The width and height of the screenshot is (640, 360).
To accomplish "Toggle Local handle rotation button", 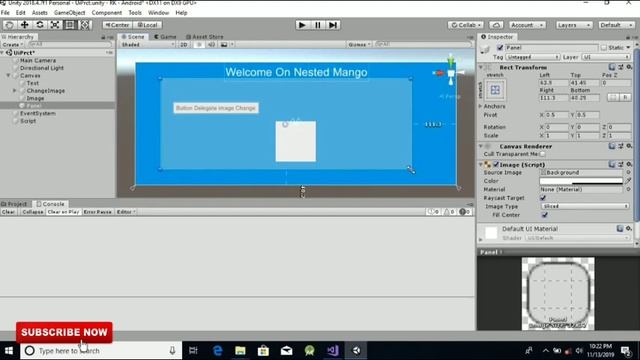I will 147,25.
